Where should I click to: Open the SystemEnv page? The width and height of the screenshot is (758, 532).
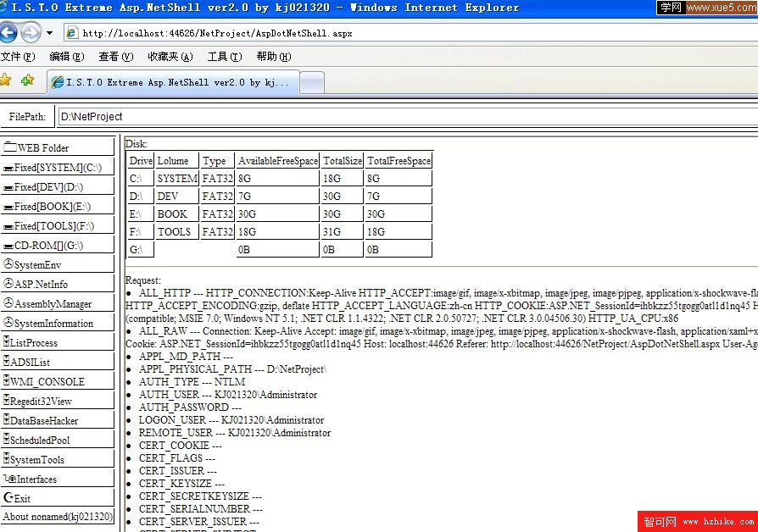click(x=58, y=263)
